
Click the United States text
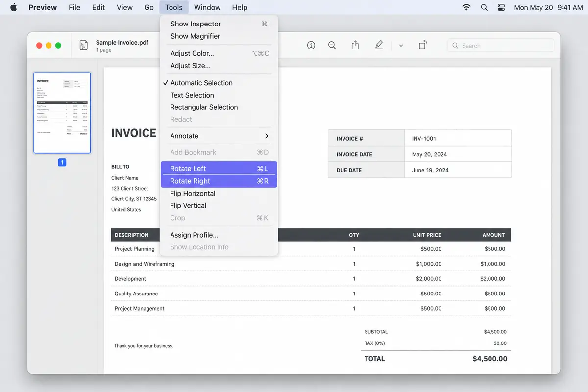[126, 209]
